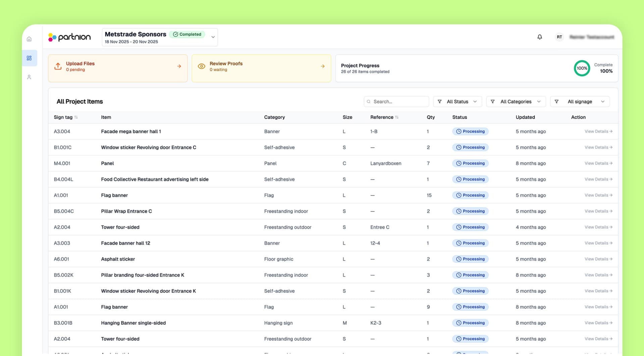Image resolution: width=644 pixels, height=356 pixels.
Task: Click the K2-3 reference cell
Action: [376, 323]
